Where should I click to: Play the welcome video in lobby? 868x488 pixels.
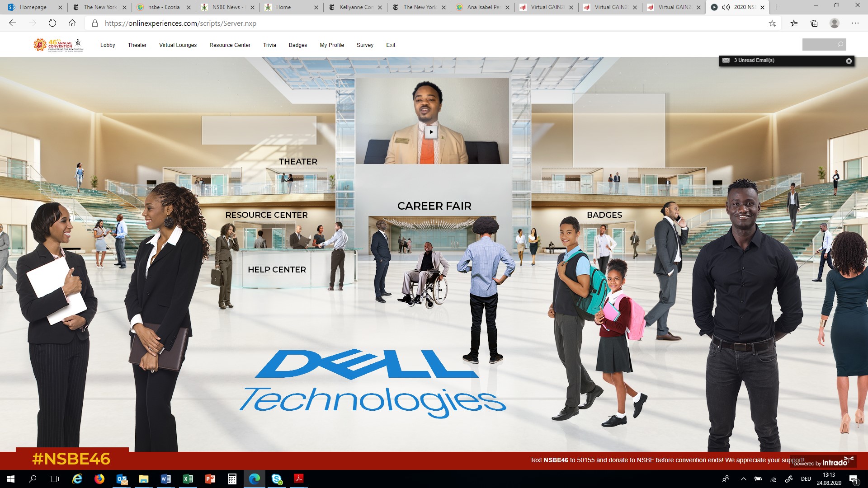point(431,132)
